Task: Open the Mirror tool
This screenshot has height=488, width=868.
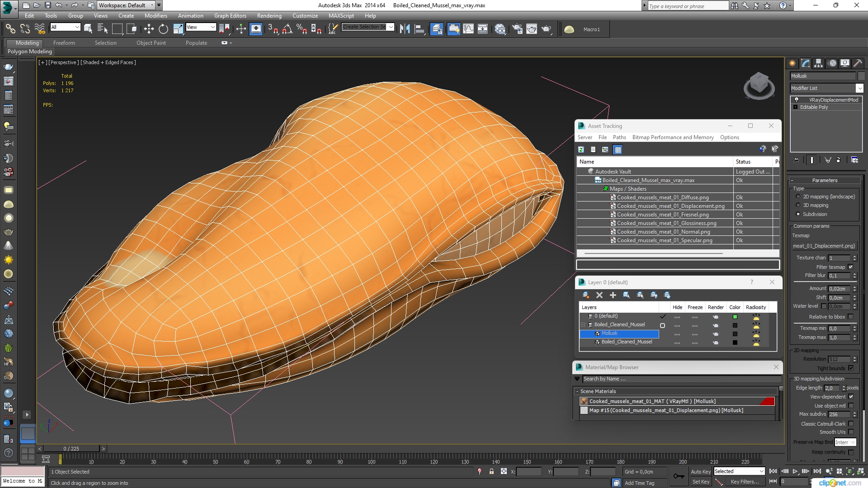Action: click(x=405, y=29)
